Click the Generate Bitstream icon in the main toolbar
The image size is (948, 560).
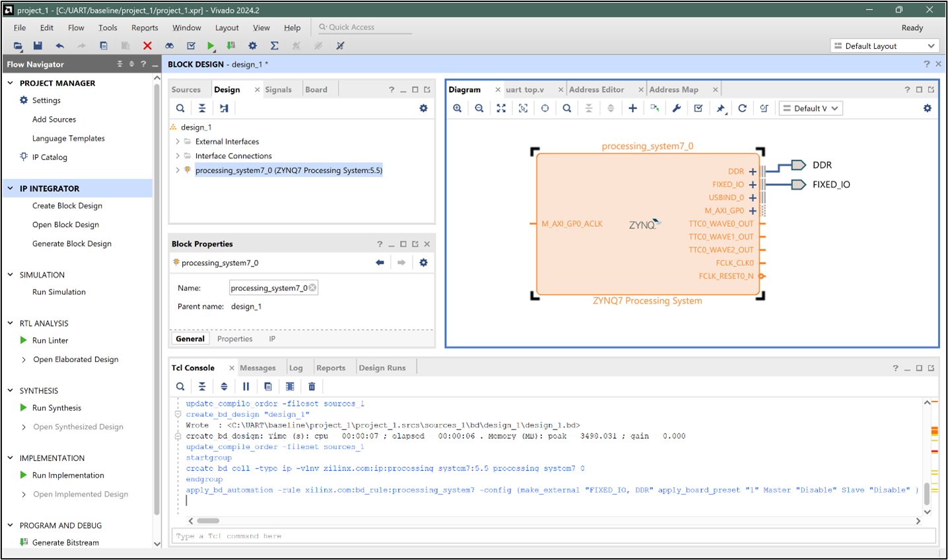[x=230, y=46]
